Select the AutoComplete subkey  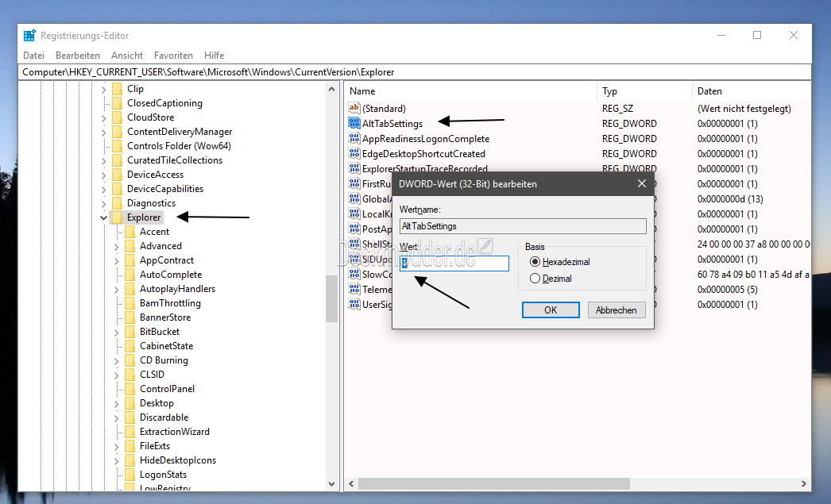point(171,275)
